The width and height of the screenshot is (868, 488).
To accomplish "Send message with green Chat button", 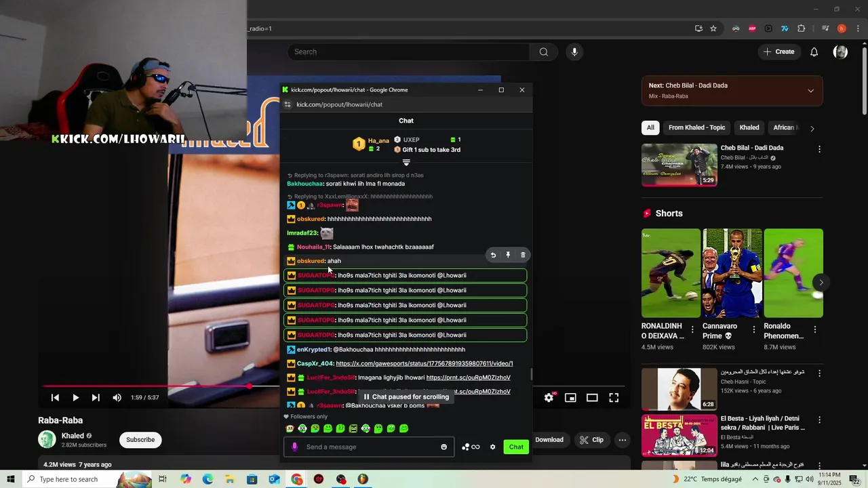I will coord(516,447).
